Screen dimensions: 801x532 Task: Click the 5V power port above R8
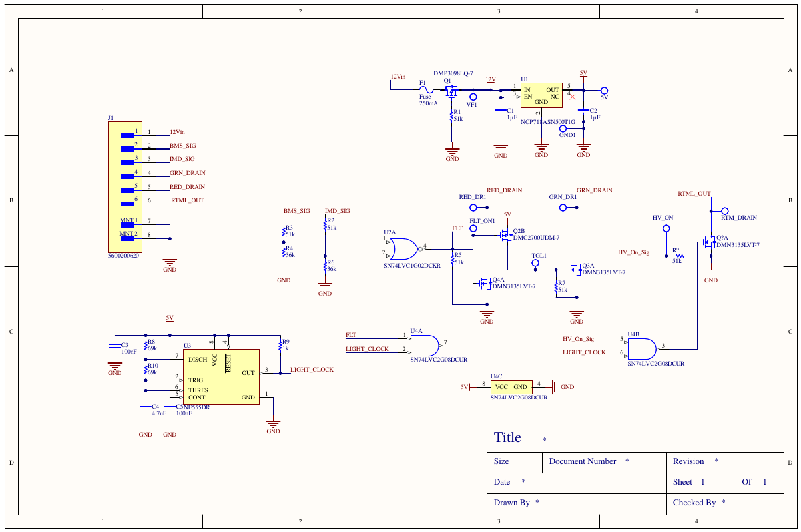click(x=170, y=321)
